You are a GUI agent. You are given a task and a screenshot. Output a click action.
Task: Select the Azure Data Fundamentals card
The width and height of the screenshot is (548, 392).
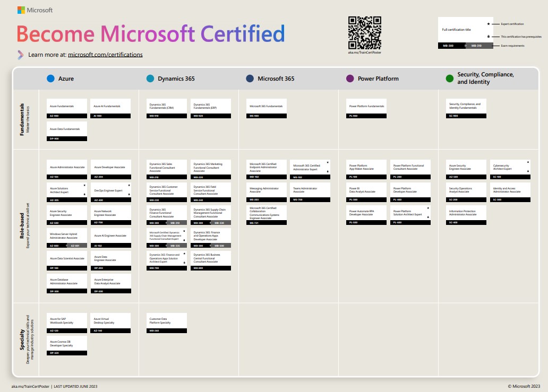pyautogui.click(x=67, y=131)
